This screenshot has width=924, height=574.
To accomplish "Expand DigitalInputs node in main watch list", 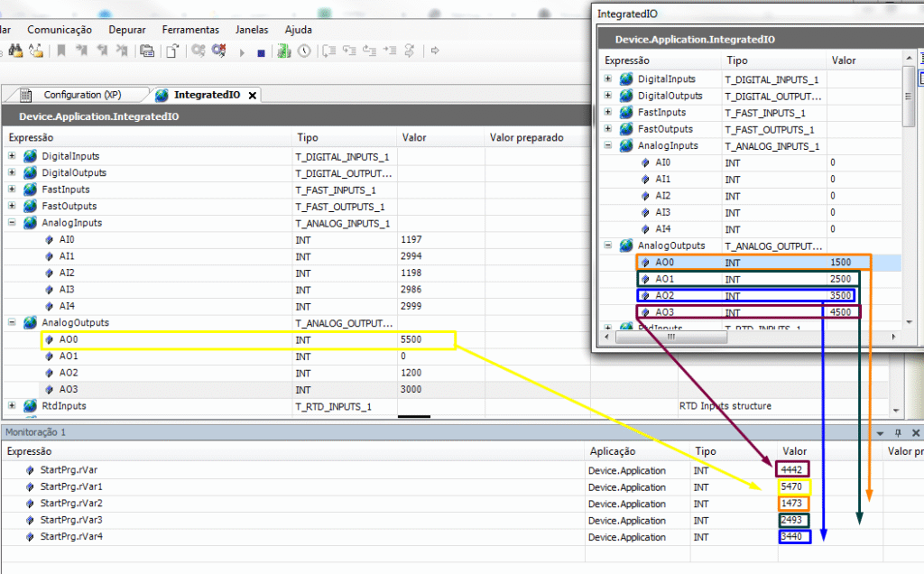I will 12,155.
